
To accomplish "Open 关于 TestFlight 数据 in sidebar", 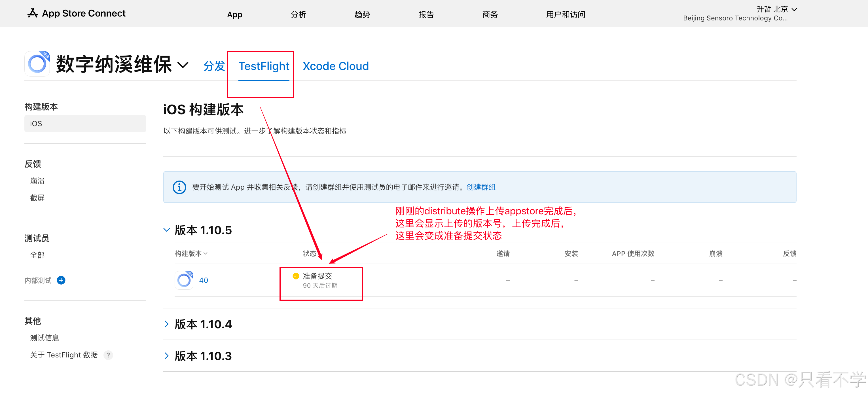I will [64, 355].
